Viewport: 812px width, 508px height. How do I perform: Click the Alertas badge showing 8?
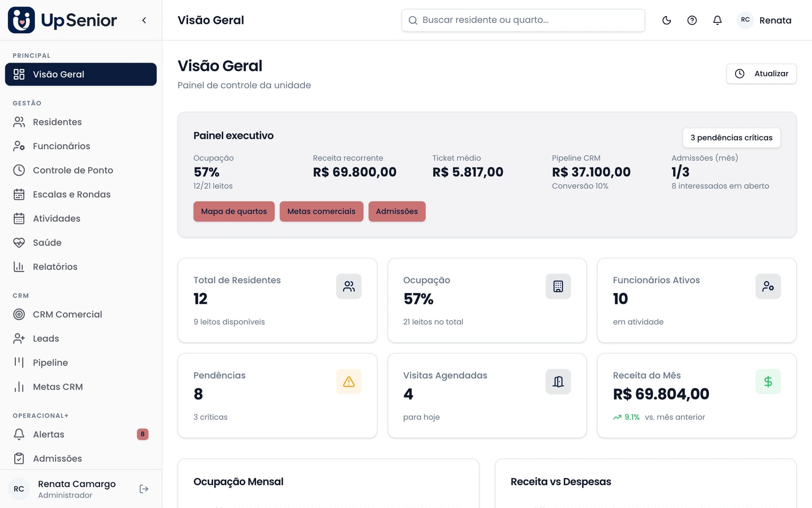coord(143,434)
